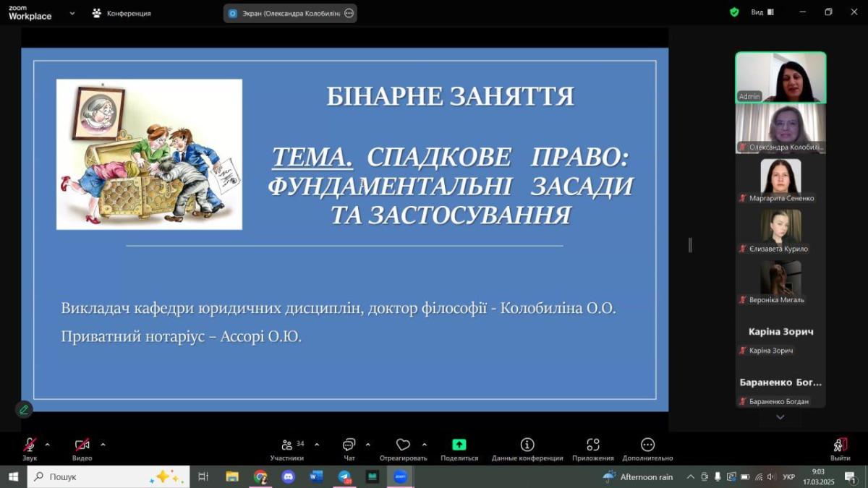Open the Windows notification center icon
Screen dimensions: 868x488
coord(851,476)
